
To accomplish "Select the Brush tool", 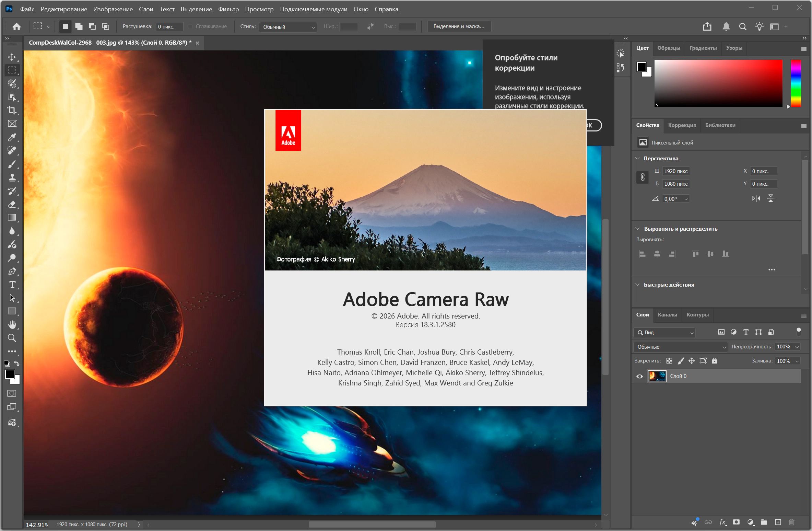I will [12, 164].
